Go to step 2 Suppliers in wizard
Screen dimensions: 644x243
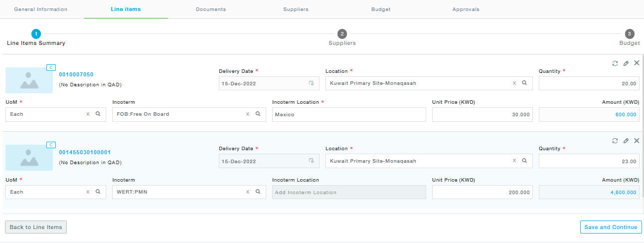click(x=342, y=34)
